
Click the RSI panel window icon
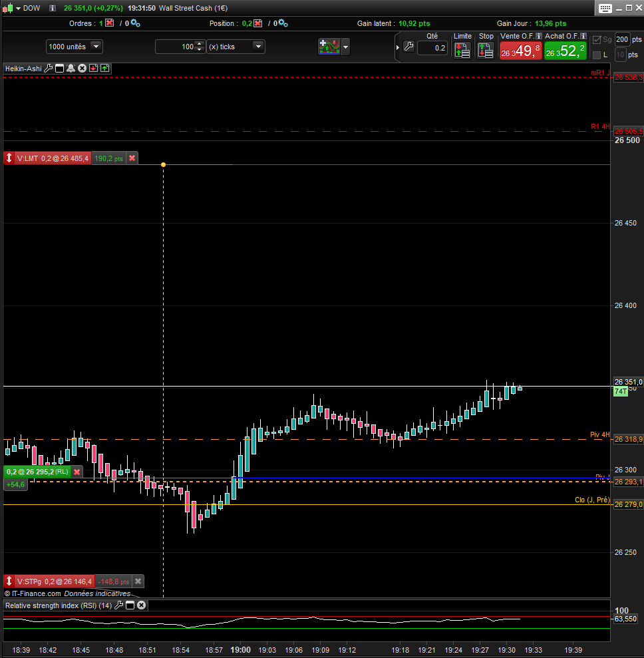point(130,605)
